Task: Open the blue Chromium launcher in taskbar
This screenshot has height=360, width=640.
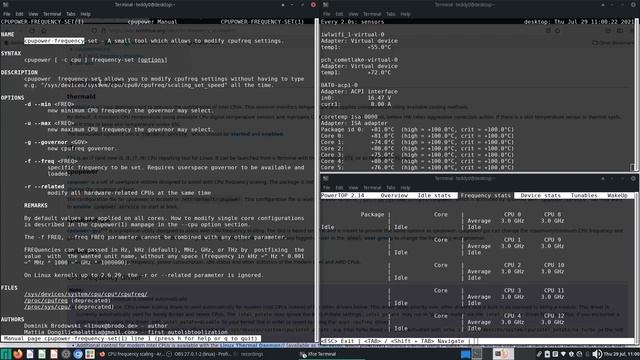Action: point(78,354)
